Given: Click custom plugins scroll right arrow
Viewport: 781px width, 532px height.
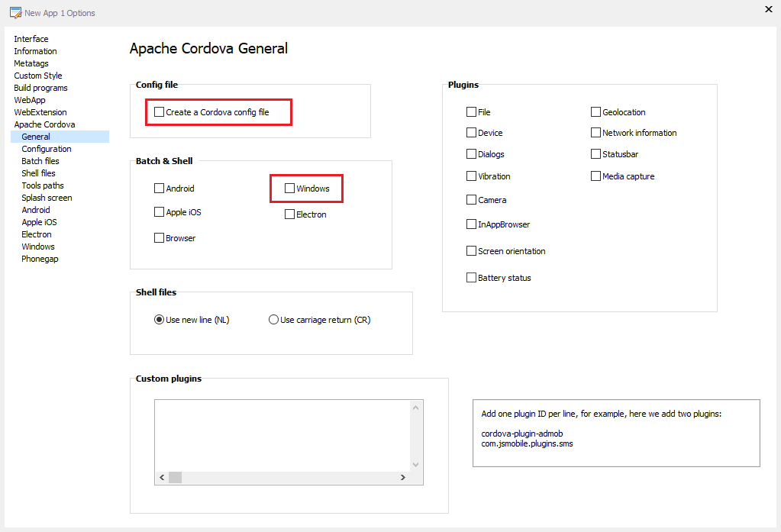Looking at the screenshot, I should (403, 477).
